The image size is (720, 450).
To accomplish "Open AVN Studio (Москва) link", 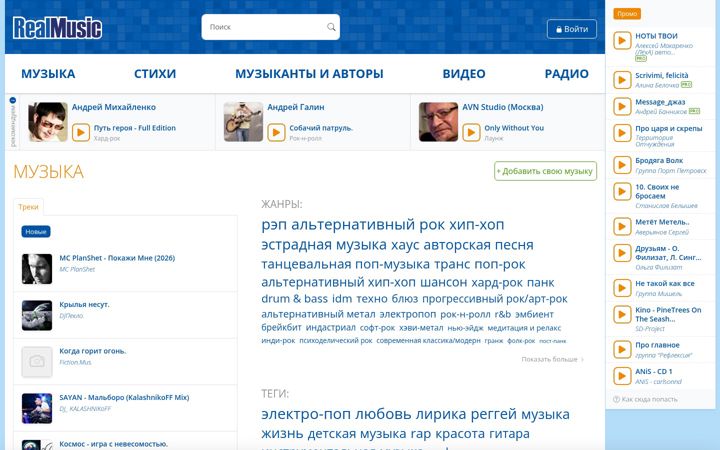I will [x=503, y=107].
